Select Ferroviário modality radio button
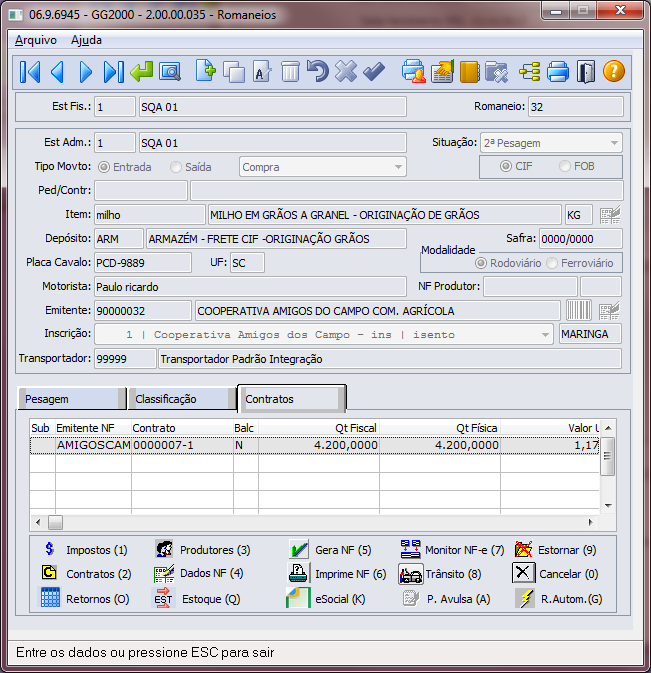Image resolution: width=651 pixels, height=673 pixels. 552,263
